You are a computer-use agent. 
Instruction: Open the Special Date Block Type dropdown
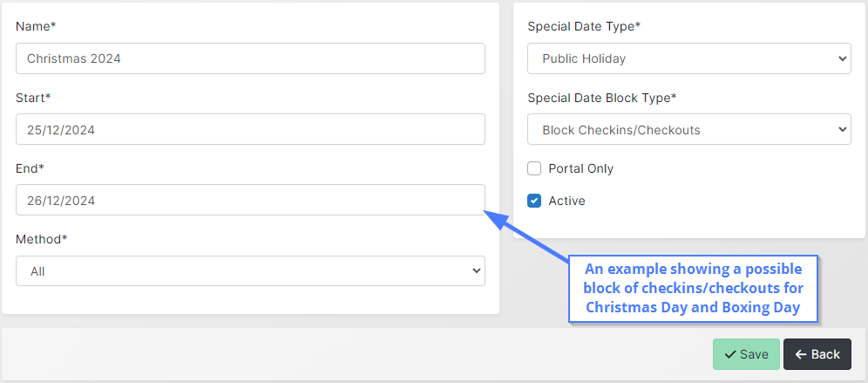688,130
